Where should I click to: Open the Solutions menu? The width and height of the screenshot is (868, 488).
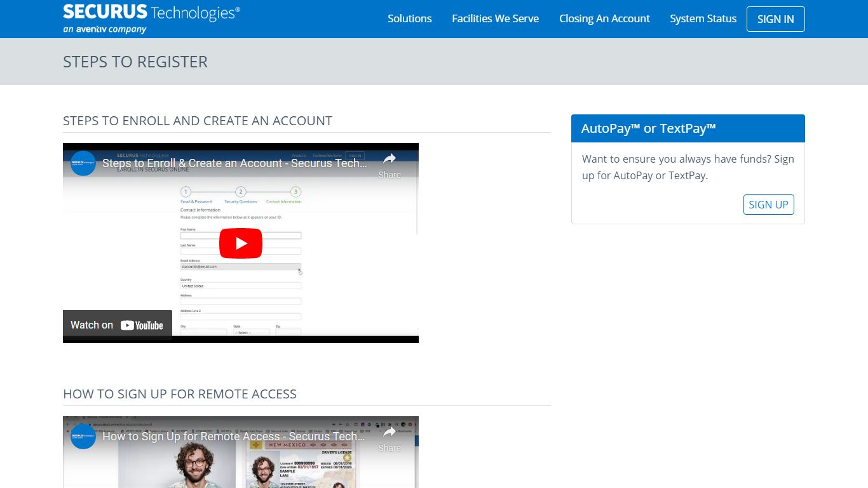pyautogui.click(x=410, y=18)
